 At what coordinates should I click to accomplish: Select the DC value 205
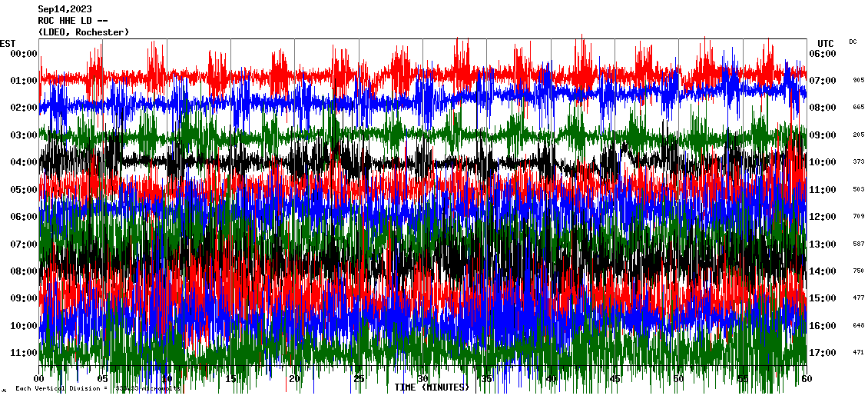tap(858, 135)
